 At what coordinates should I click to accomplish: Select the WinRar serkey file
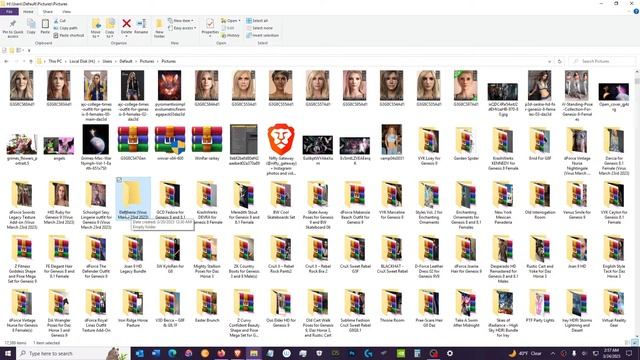click(x=207, y=143)
